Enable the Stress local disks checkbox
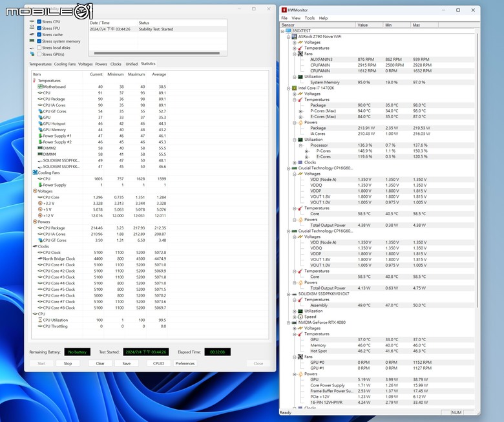Screen dimensions: 504x422 pos(39,48)
